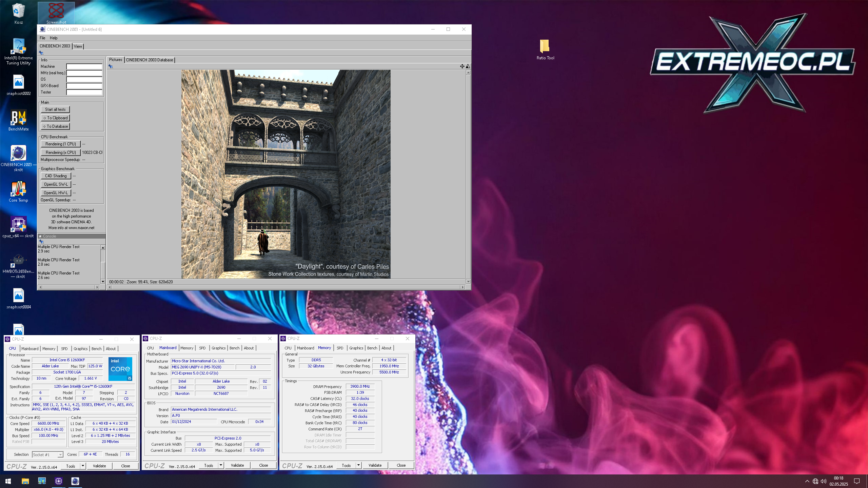Click the rendered Daylight castle image

click(286, 174)
